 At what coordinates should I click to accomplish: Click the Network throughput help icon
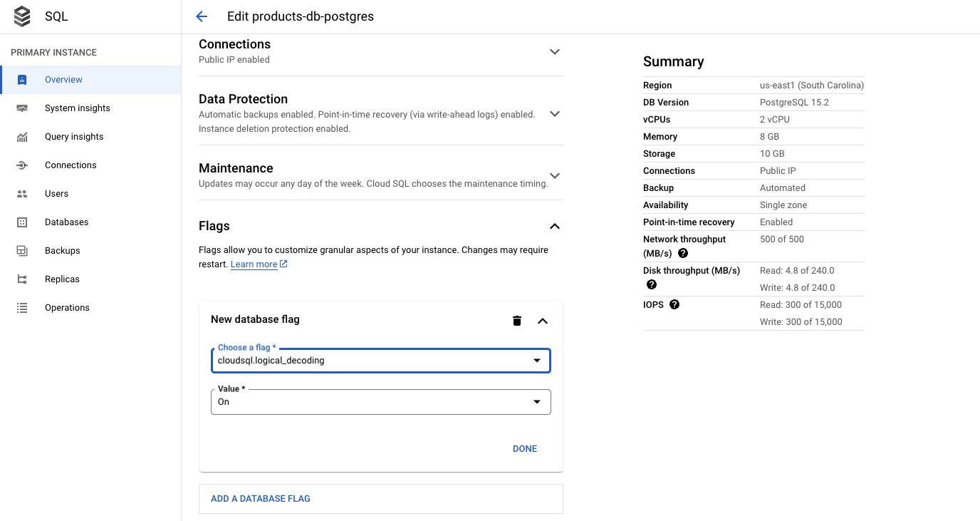click(683, 253)
